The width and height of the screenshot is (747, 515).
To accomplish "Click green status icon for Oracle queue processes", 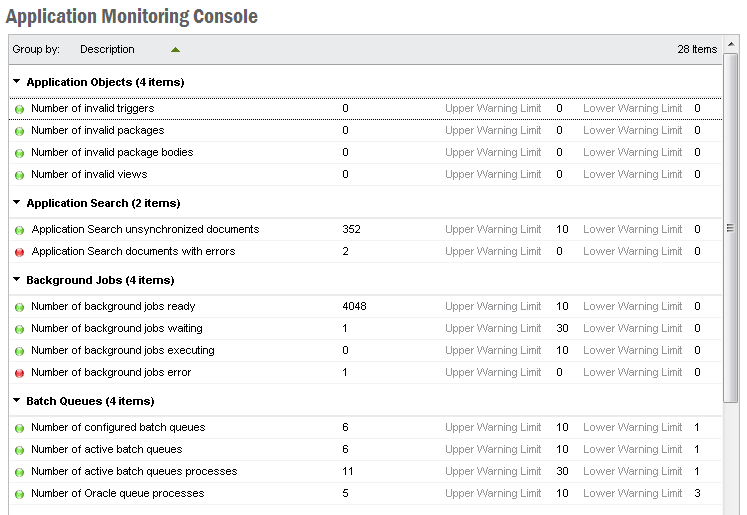I will tap(20, 494).
